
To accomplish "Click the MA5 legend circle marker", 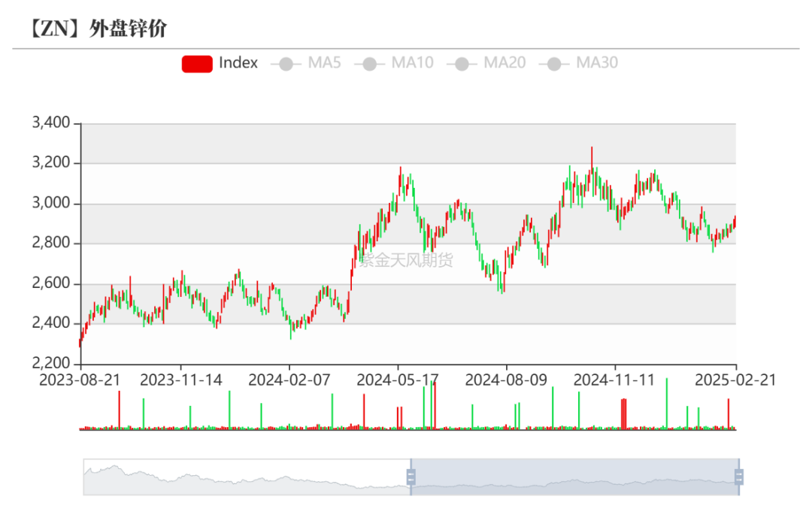I will coord(286,64).
